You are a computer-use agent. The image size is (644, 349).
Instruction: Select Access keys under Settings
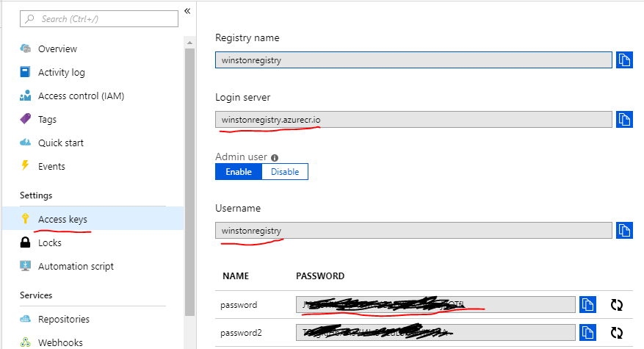click(x=93, y=219)
